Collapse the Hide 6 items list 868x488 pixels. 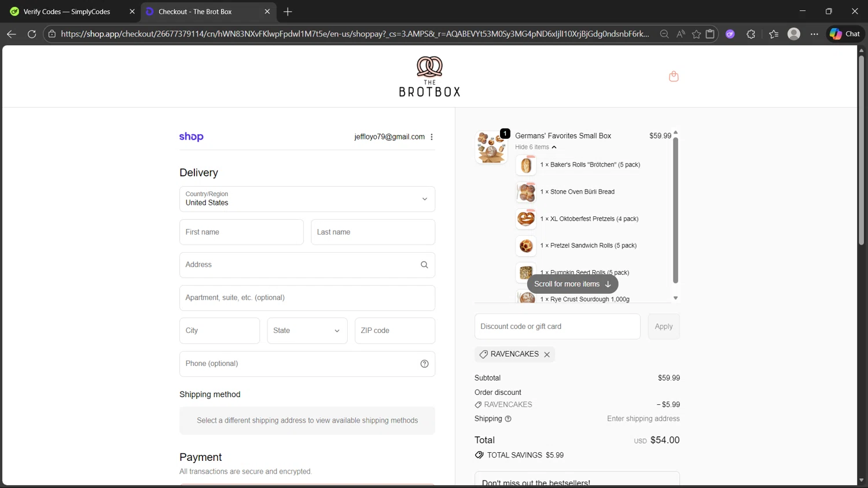click(536, 147)
